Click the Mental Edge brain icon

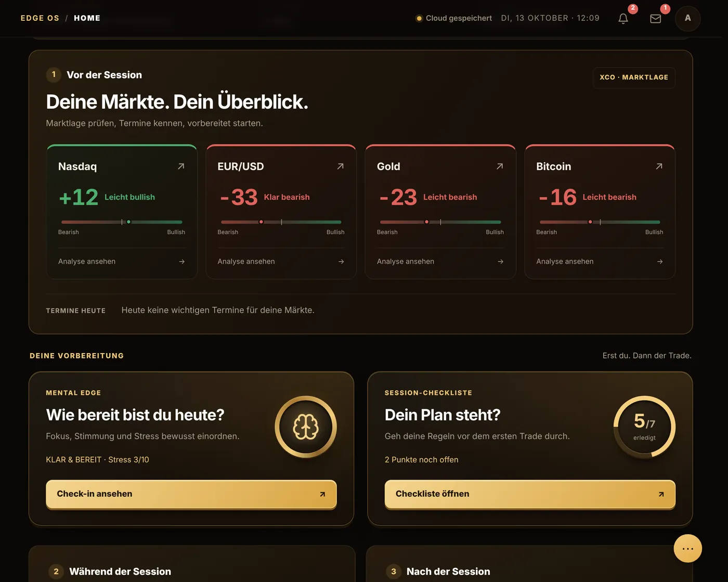click(x=306, y=427)
